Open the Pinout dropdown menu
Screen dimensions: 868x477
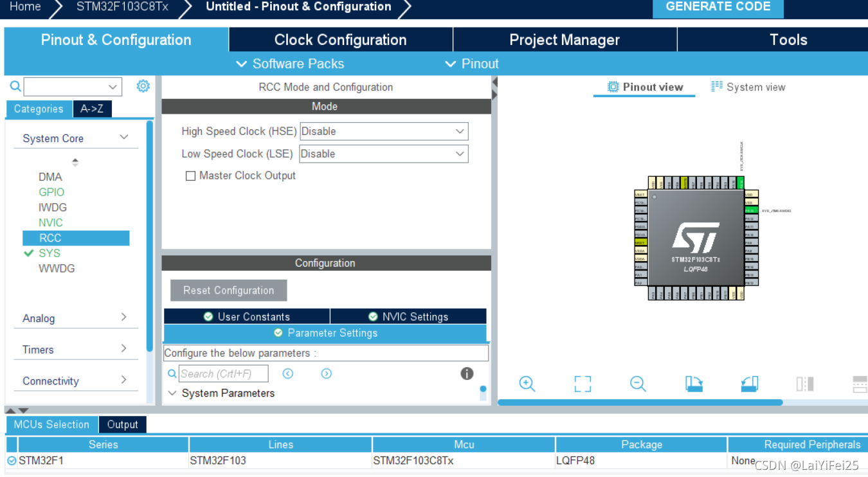coord(472,64)
